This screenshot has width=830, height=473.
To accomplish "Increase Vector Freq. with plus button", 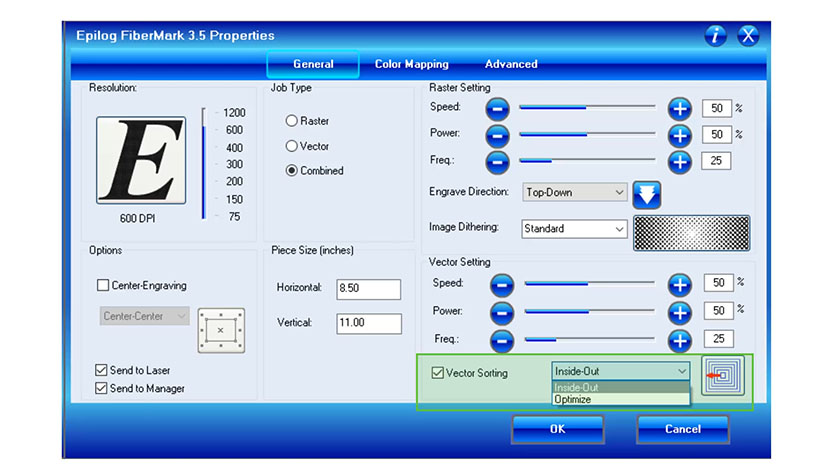I will [x=679, y=339].
